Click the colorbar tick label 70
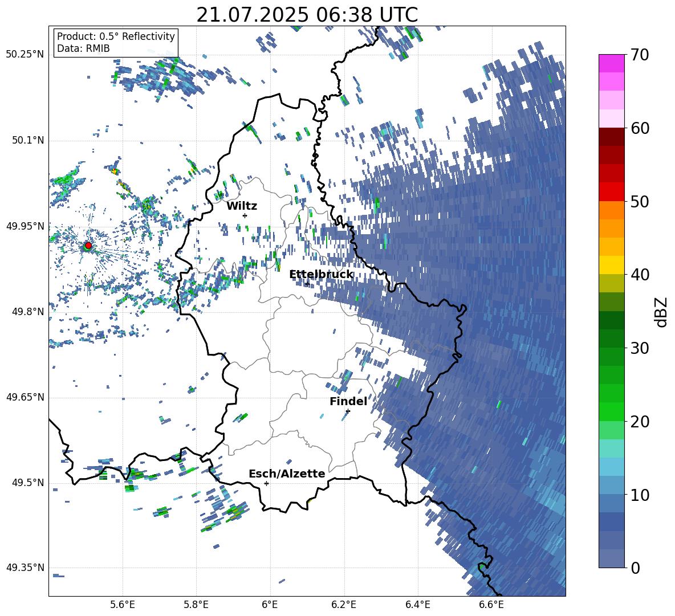Image resolution: width=675 pixels, height=616 pixels. click(640, 55)
